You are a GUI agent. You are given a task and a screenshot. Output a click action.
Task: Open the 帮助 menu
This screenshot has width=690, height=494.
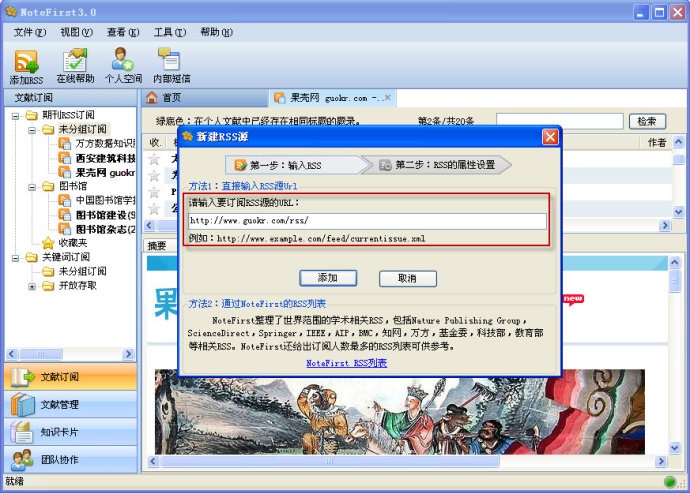pos(216,32)
